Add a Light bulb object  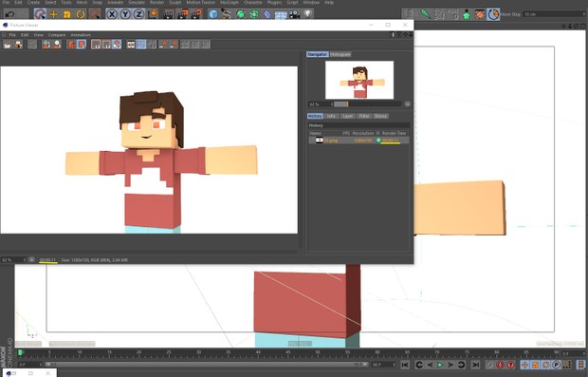tap(308, 14)
